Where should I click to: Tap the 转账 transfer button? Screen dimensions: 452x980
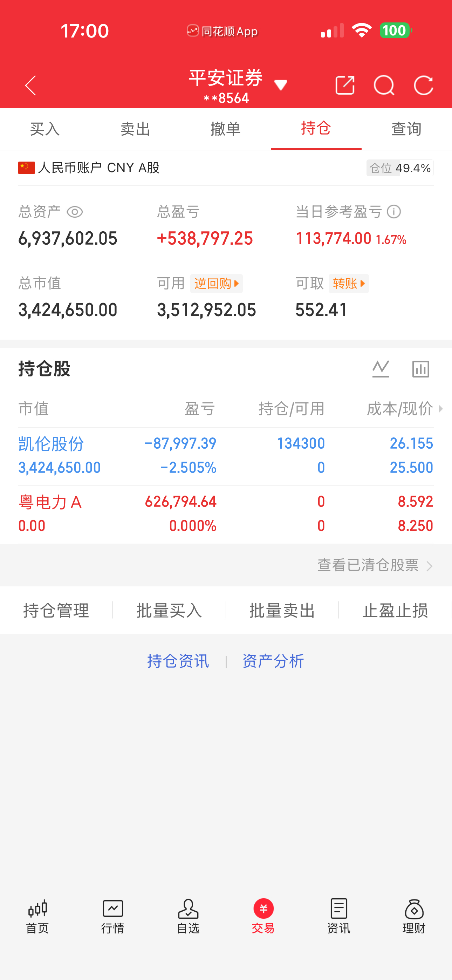[349, 284]
